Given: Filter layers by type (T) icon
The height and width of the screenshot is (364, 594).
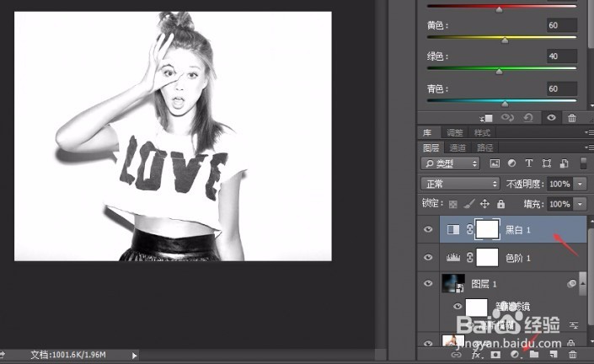Looking at the screenshot, I should click(529, 163).
